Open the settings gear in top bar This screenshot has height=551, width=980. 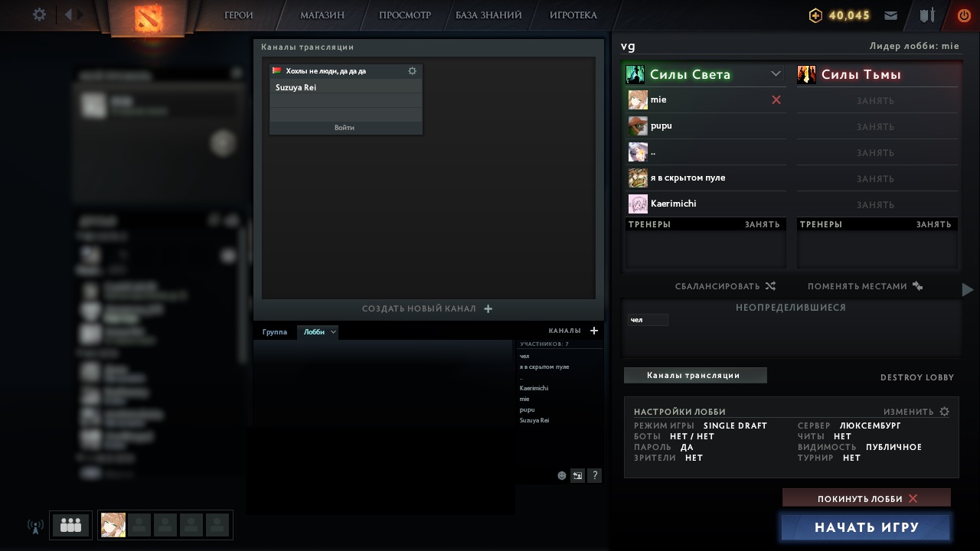40,15
